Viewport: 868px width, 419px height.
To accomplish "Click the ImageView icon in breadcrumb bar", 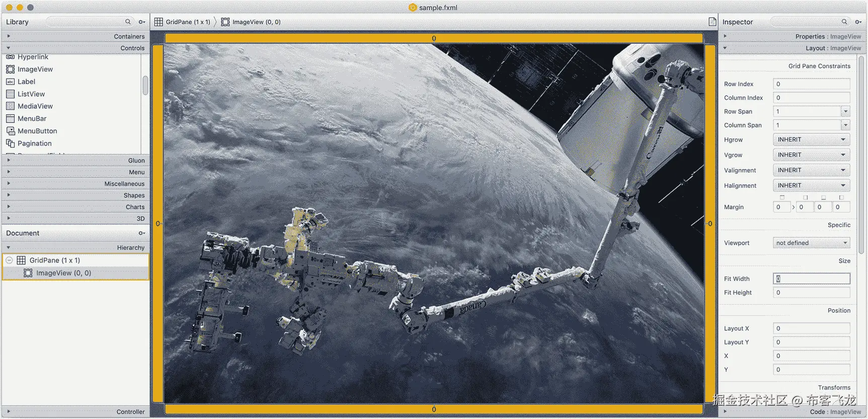I will point(225,22).
